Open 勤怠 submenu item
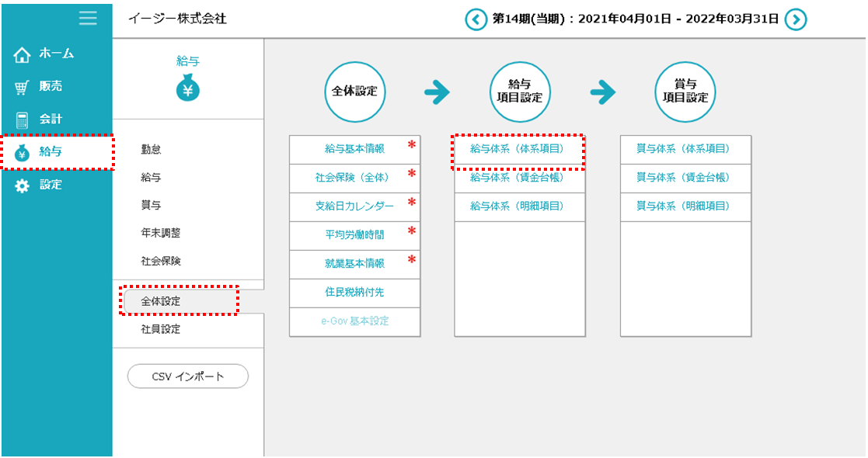Screen dimensions: 868x458 (152, 149)
